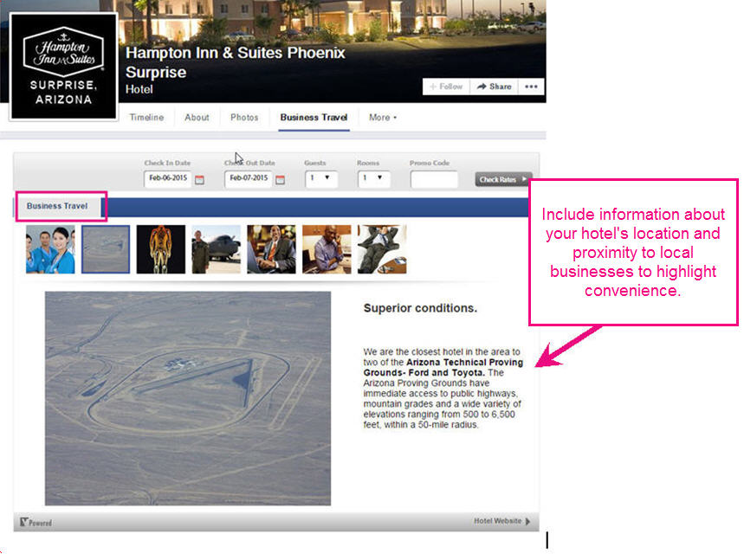Select the human anatomy figure thumbnail
Screen dimensions: 744x560
point(161,249)
